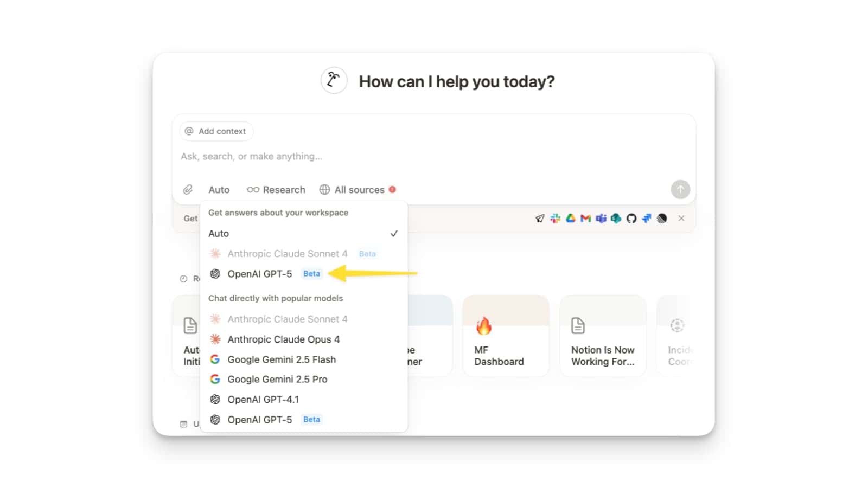Click the Add context button

point(216,131)
